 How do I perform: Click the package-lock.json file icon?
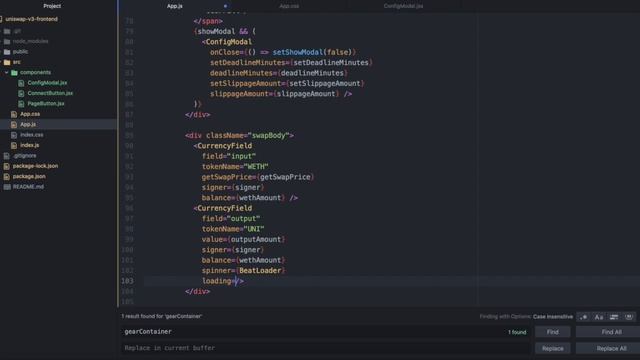[x=7, y=166]
